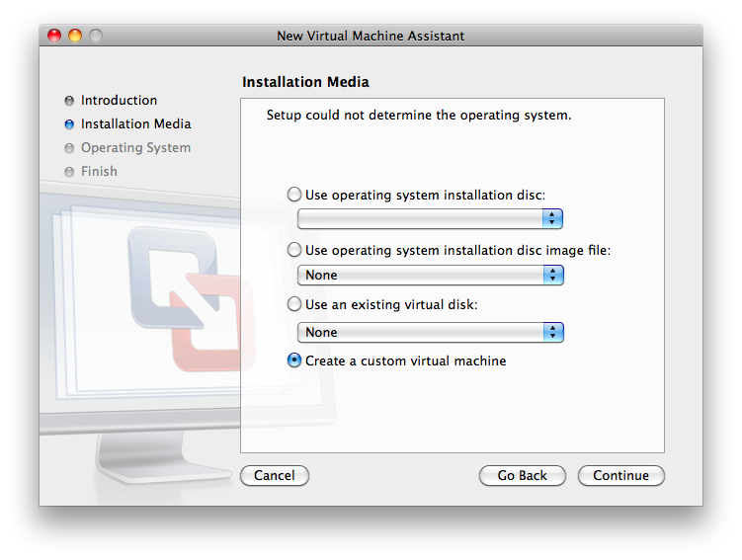Select 'Use operating system installation disc' radio button
Screen dimensions: 742x560
pos(294,195)
